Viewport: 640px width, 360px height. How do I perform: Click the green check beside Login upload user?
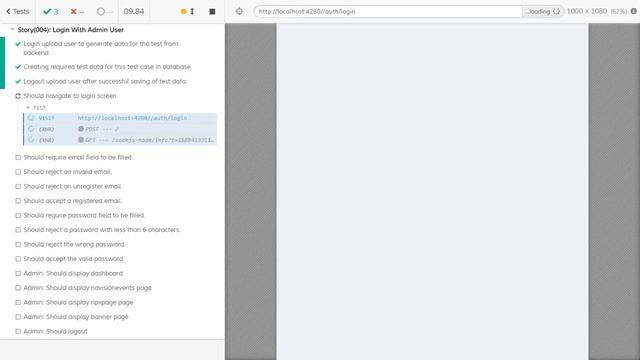click(x=18, y=44)
